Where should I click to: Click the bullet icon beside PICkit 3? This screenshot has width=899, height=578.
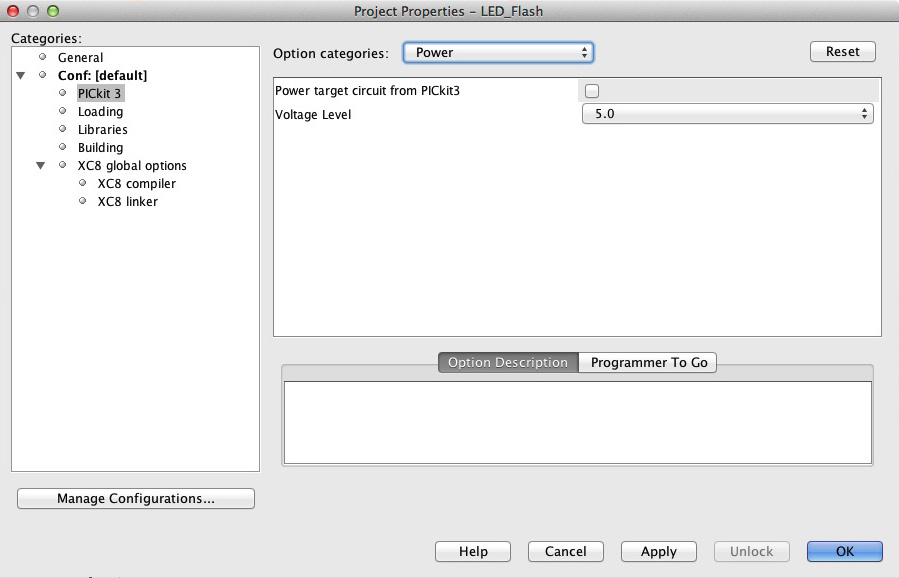[62, 93]
